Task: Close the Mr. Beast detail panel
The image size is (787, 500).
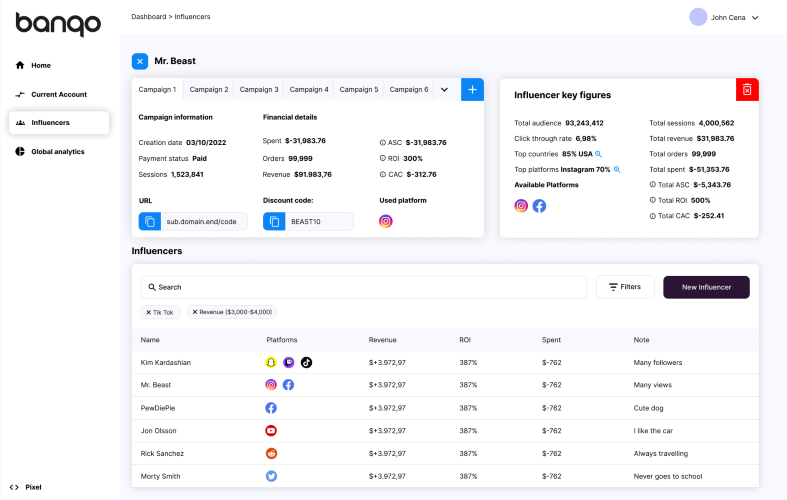Action: pos(140,61)
